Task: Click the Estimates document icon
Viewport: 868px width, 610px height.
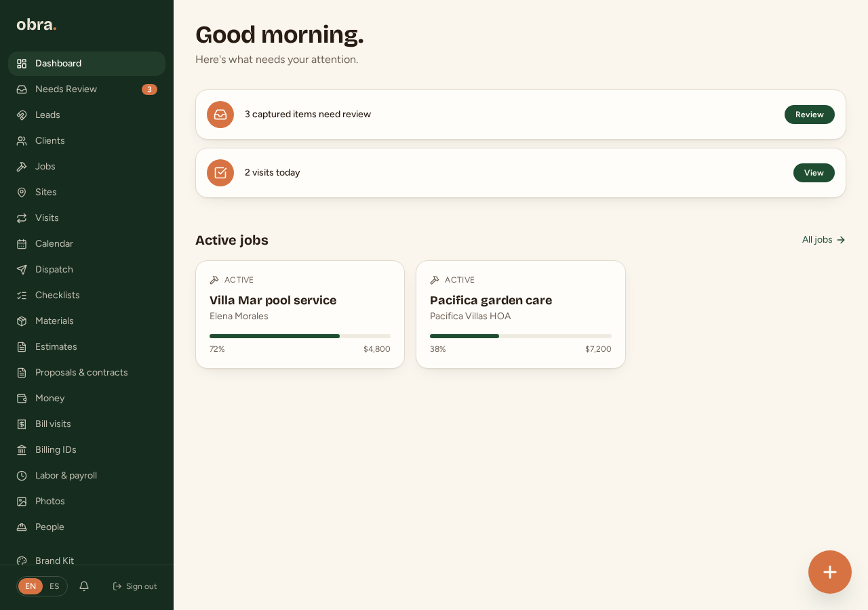Action: coord(22,347)
